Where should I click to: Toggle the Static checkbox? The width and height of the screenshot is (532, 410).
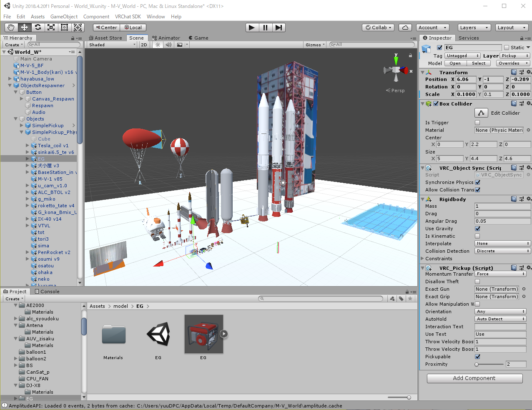click(507, 48)
